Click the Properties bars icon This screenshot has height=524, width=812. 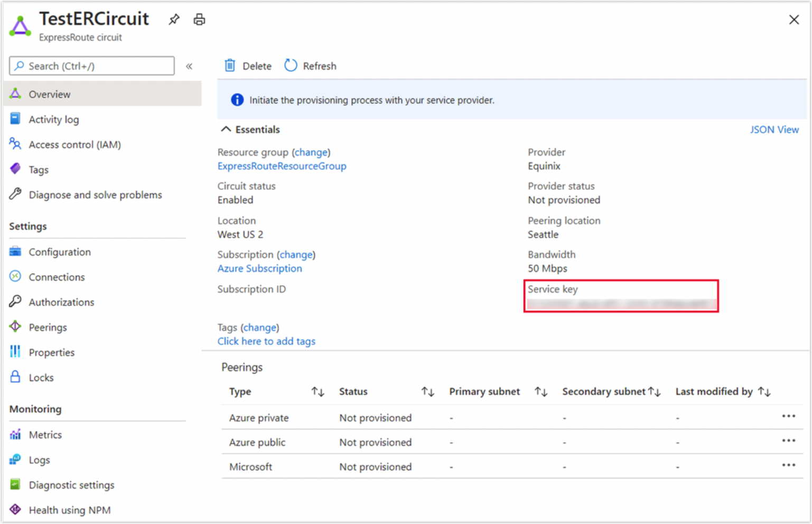[15, 351]
